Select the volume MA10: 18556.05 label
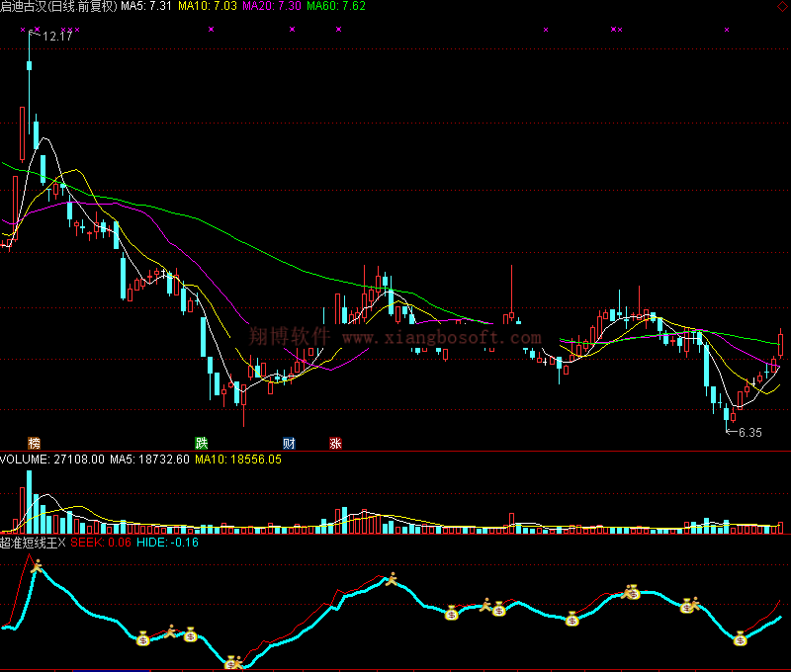 click(238, 460)
